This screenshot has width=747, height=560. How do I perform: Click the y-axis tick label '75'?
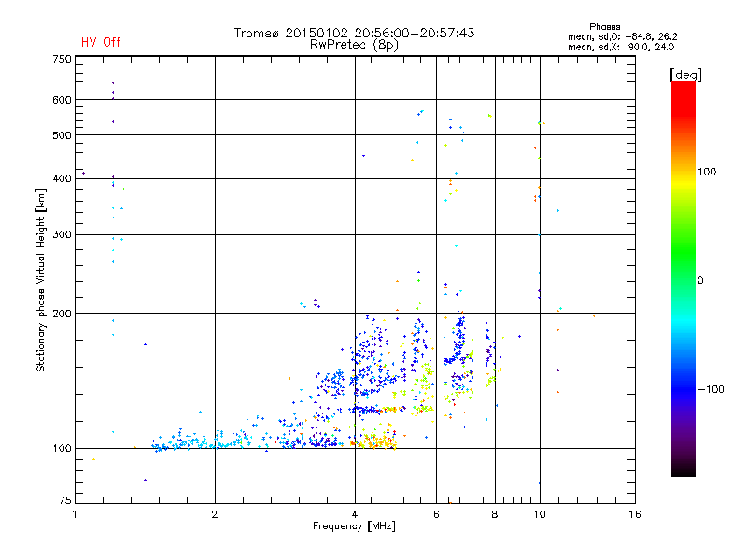[65, 500]
